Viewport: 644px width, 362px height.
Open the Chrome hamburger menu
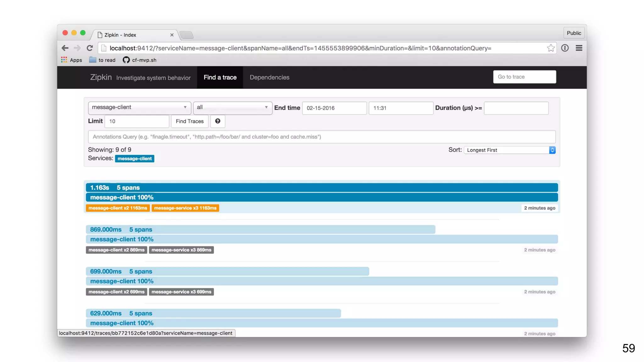tap(579, 48)
